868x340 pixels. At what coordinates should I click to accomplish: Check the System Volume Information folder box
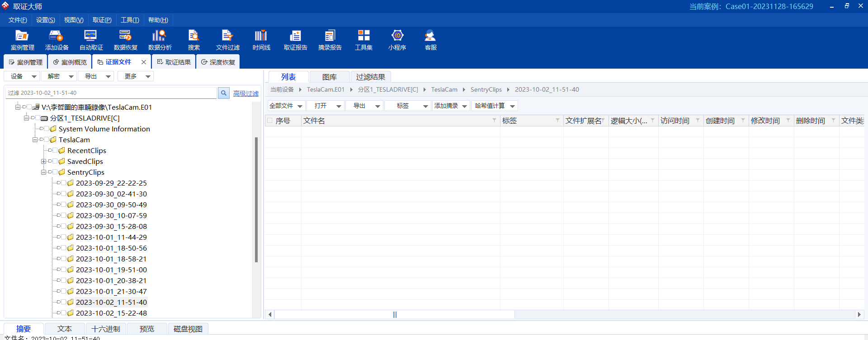(x=46, y=129)
